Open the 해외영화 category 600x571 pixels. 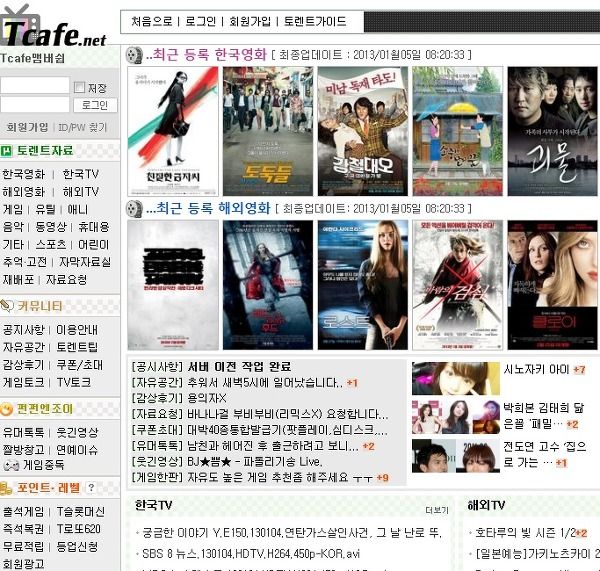(x=24, y=192)
